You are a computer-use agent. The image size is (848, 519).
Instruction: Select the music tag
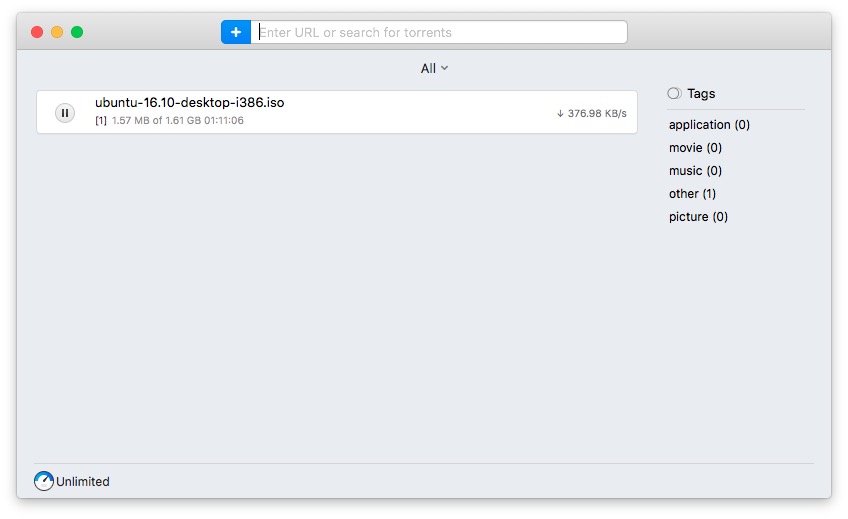point(695,171)
